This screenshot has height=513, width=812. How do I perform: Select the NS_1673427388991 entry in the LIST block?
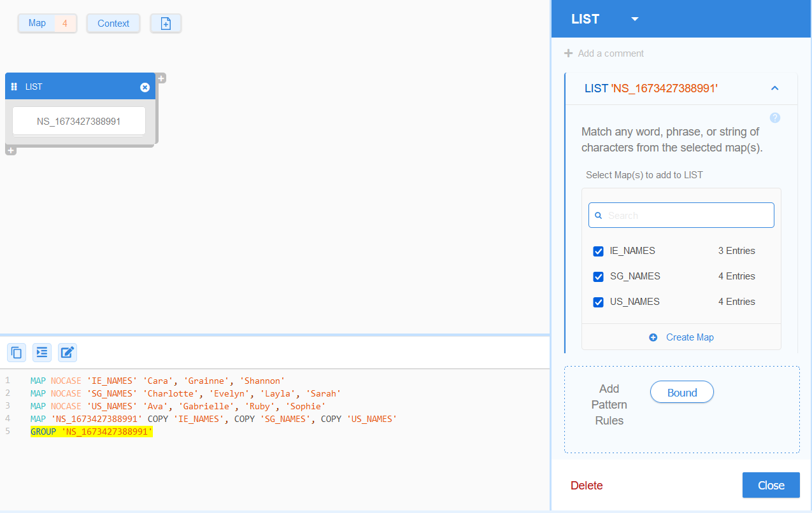coord(79,121)
